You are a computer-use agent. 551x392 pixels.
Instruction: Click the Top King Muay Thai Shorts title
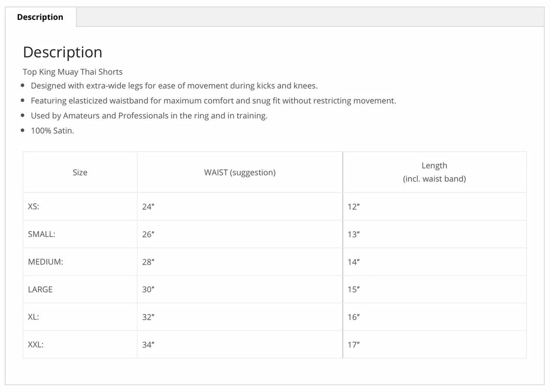[x=72, y=71]
